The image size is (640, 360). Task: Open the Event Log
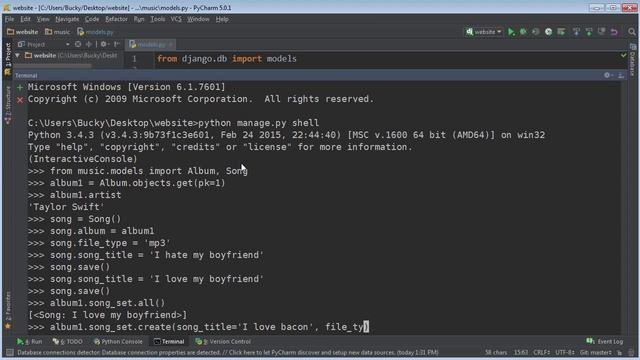(605, 342)
